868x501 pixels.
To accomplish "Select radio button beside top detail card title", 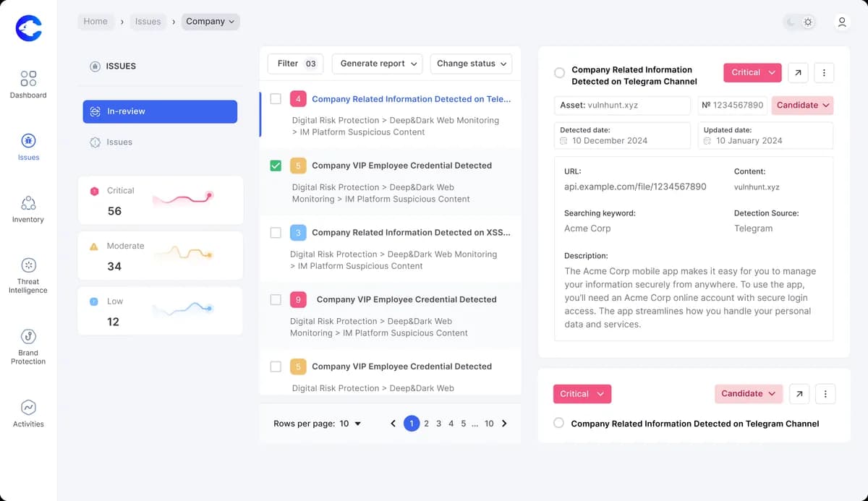I will (559, 72).
